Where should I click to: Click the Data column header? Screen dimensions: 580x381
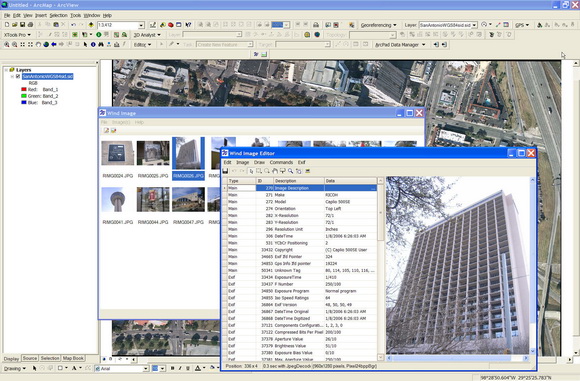coord(351,181)
